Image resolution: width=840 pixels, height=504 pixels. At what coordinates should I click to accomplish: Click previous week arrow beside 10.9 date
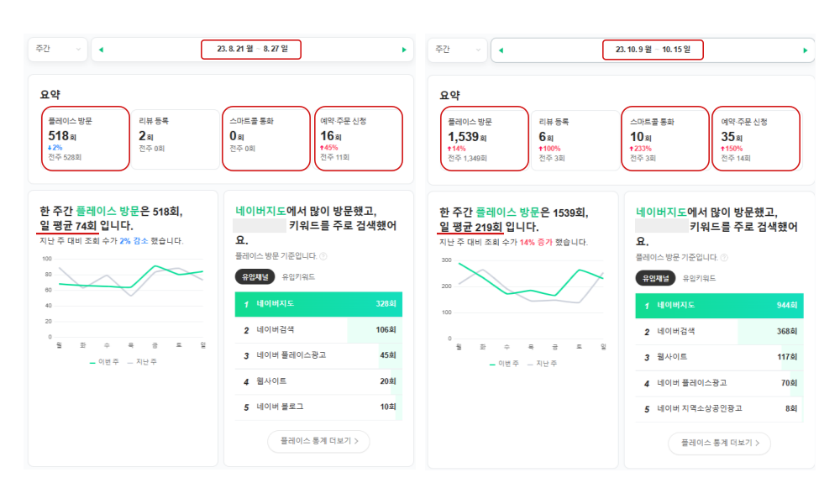point(501,50)
